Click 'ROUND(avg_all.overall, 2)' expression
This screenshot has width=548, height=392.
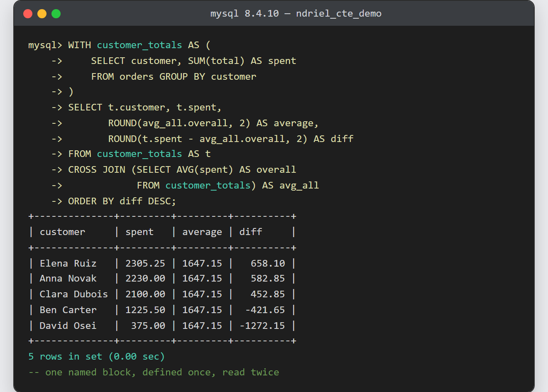click(179, 123)
